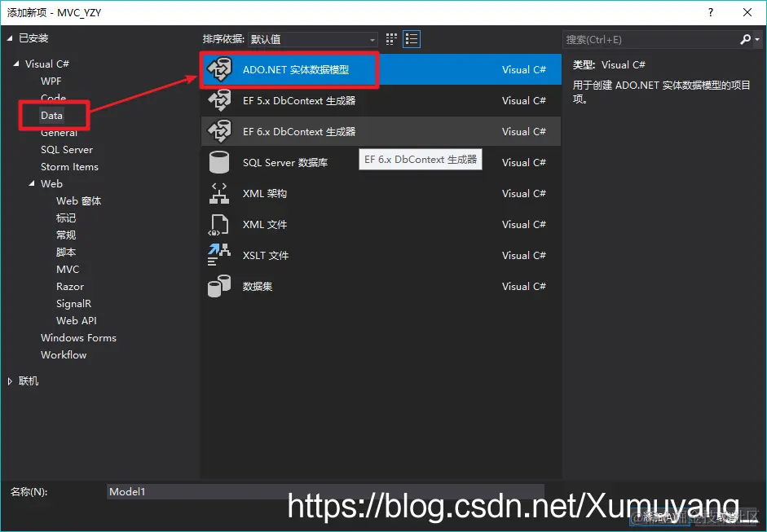Select Windows Forms category

coord(78,338)
